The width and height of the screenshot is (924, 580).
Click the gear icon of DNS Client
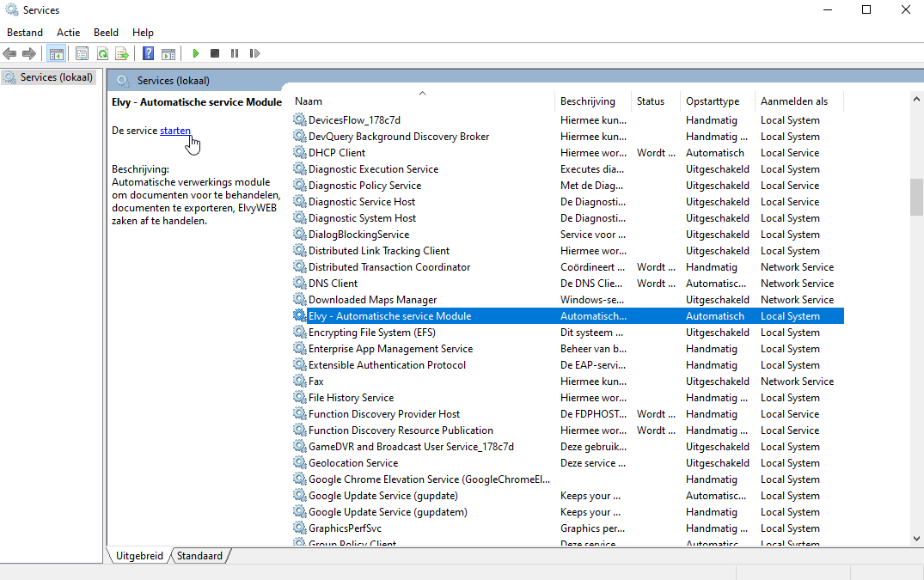[300, 284]
